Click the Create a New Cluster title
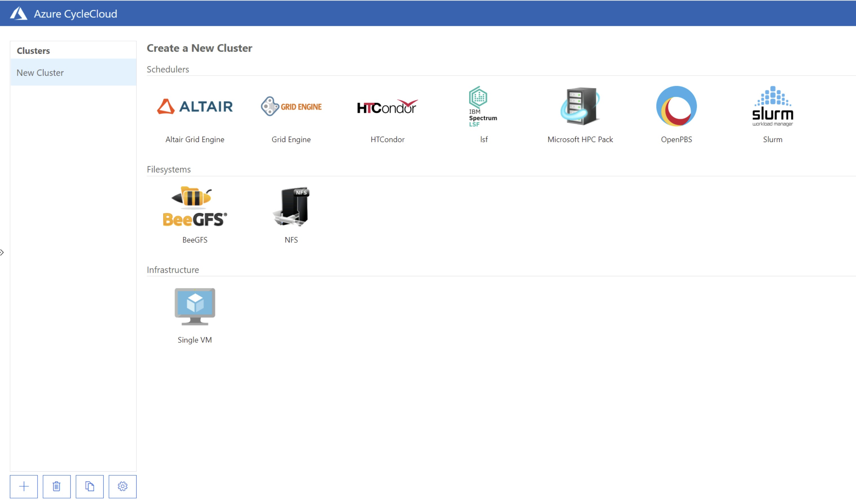Viewport: 856px width, 504px height. pos(199,48)
